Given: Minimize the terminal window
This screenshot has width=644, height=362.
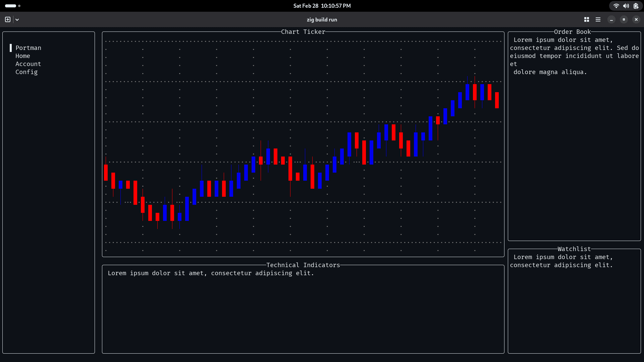Looking at the screenshot, I should 611,19.
